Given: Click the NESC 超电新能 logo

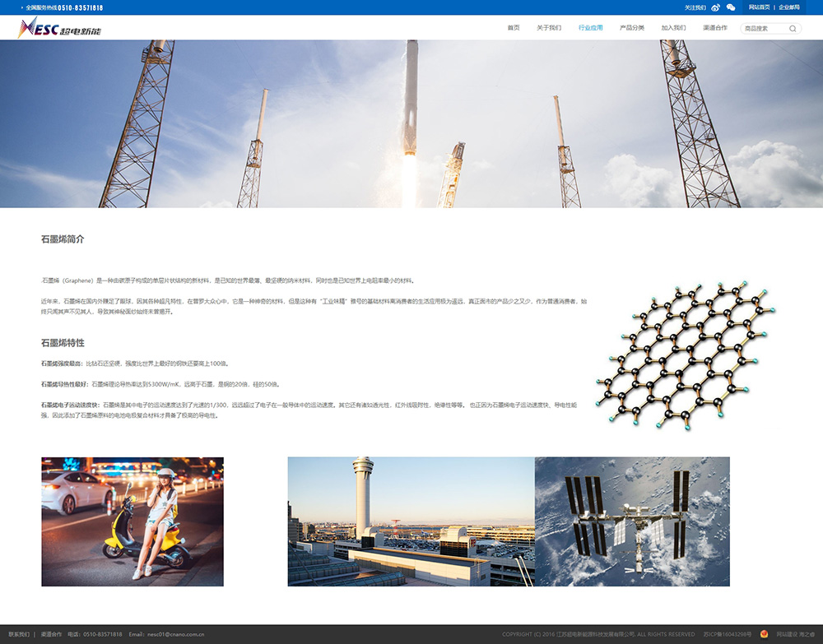Looking at the screenshot, I should pos(59,28).
